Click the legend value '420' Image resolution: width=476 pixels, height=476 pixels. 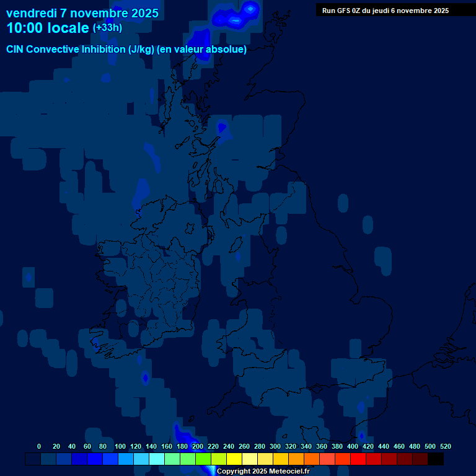click(368, 446)
